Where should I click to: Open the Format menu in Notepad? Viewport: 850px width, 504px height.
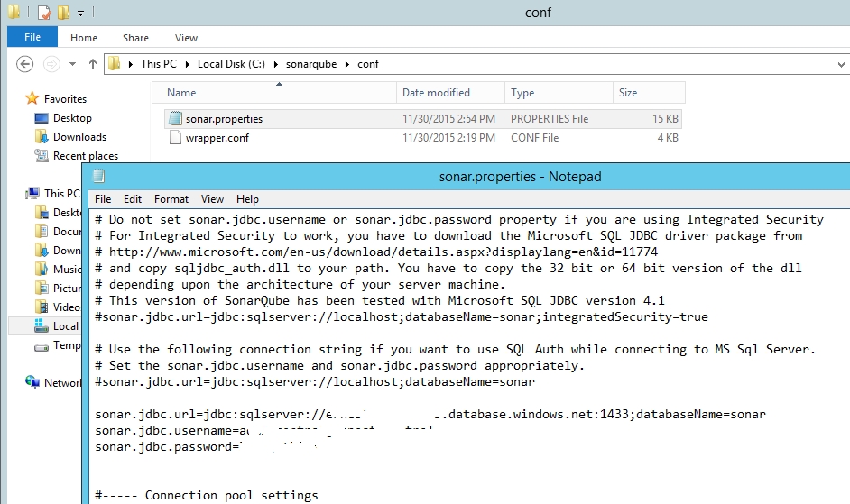171,199
